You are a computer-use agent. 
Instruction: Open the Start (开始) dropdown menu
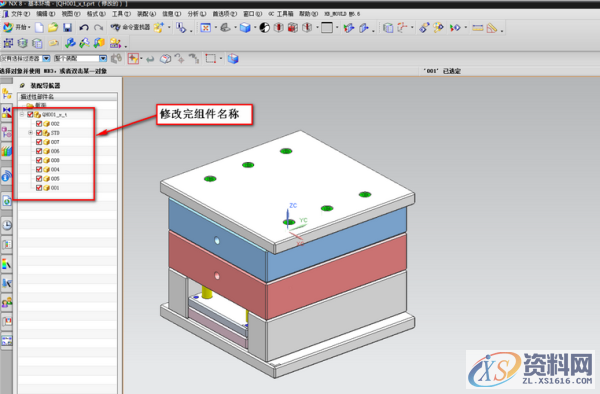click(x=17, y=28)
